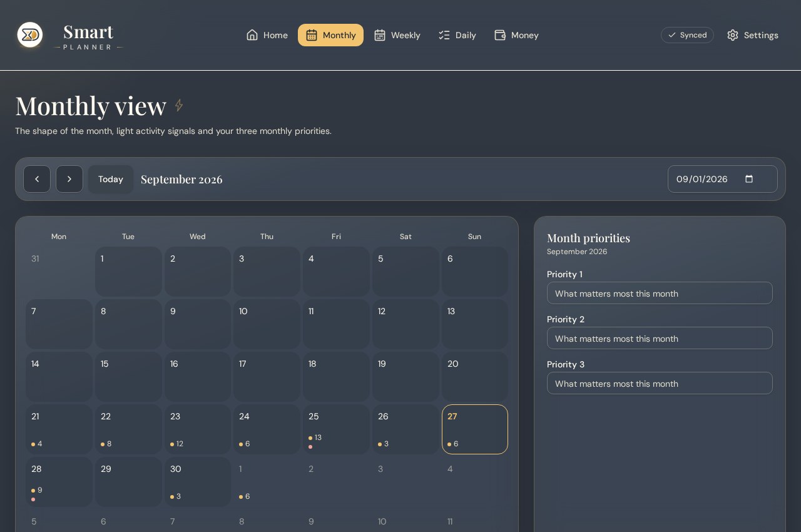Viewport: 801px width, 532px height.
Task: Select September 29 day cell
Action: pos(128,482)
